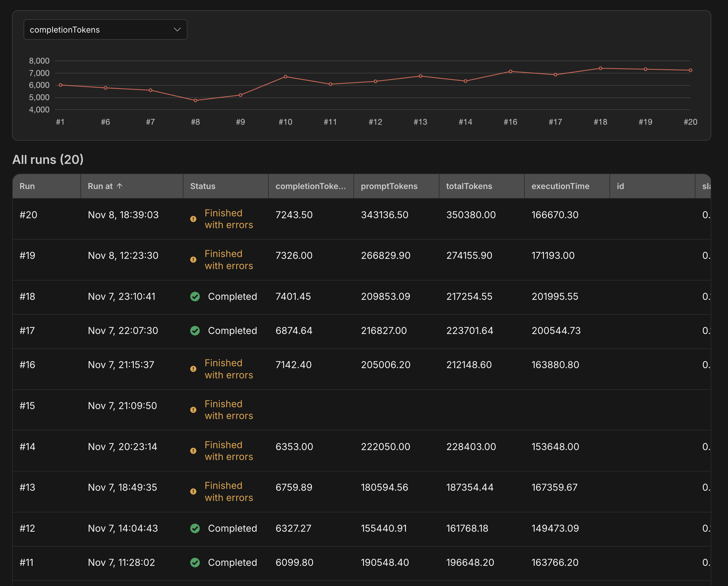This screenshot has width=728, height=586.
Task: Click the error status icon on run #19
Action: pyautogui.click(x=193, y=260)
